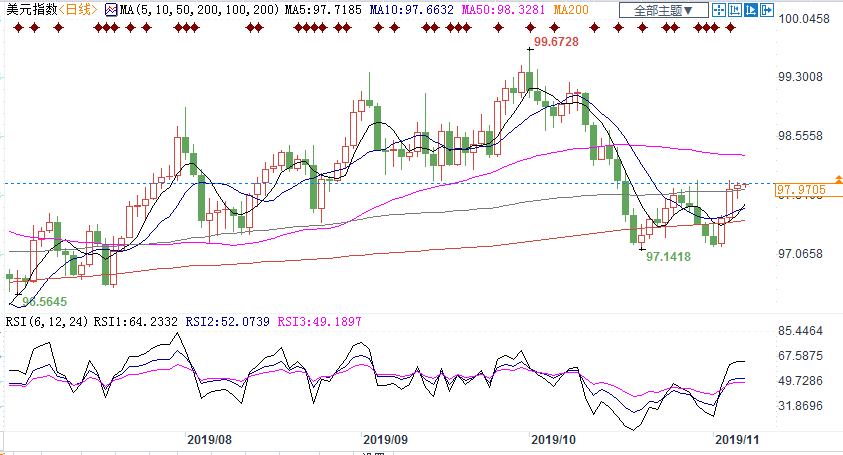Screen dimensions: 843x455
Task: Select the 2019/09 date on time axis
Action: (x=384, y=439)
